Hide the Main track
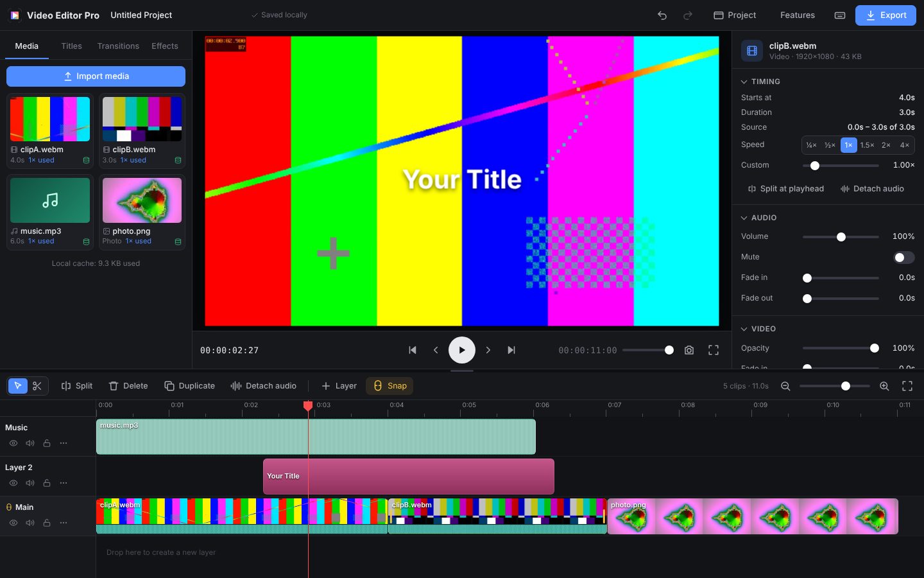 click(13, 523)
